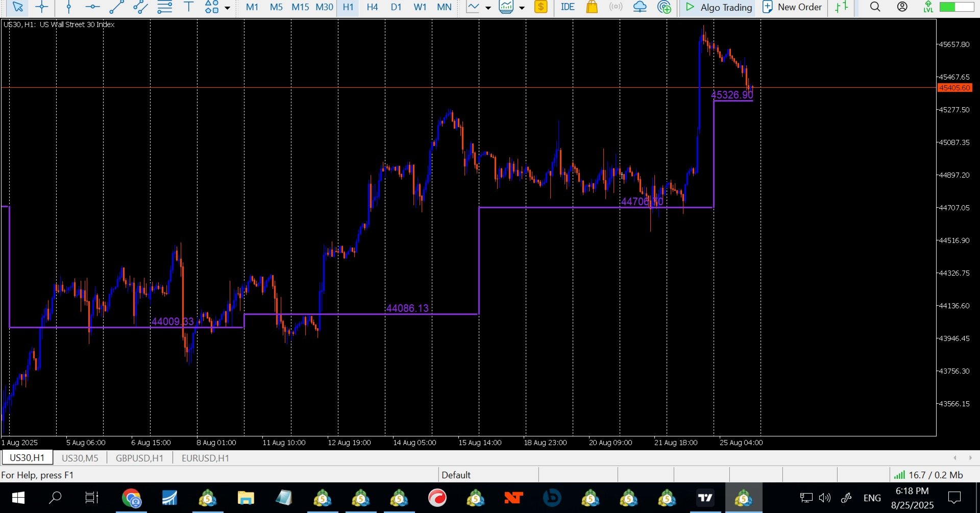Open the shapes objects tool

point(211,7)
